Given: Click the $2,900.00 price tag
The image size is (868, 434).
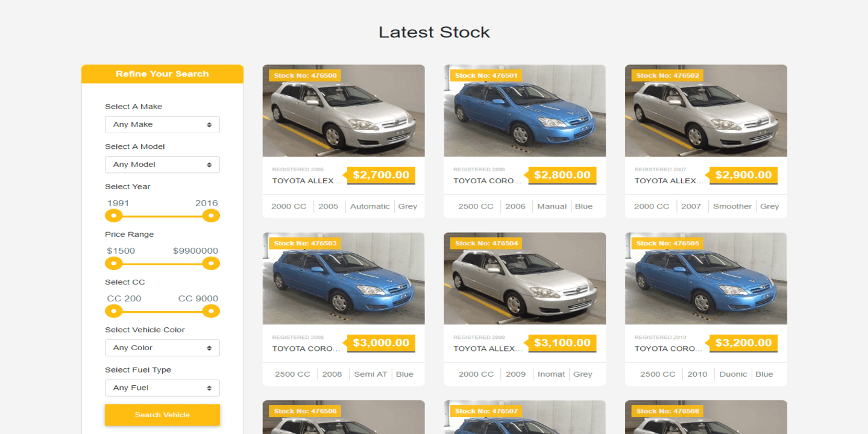Looking at the screenshot, I should click(x=743, y=175).
